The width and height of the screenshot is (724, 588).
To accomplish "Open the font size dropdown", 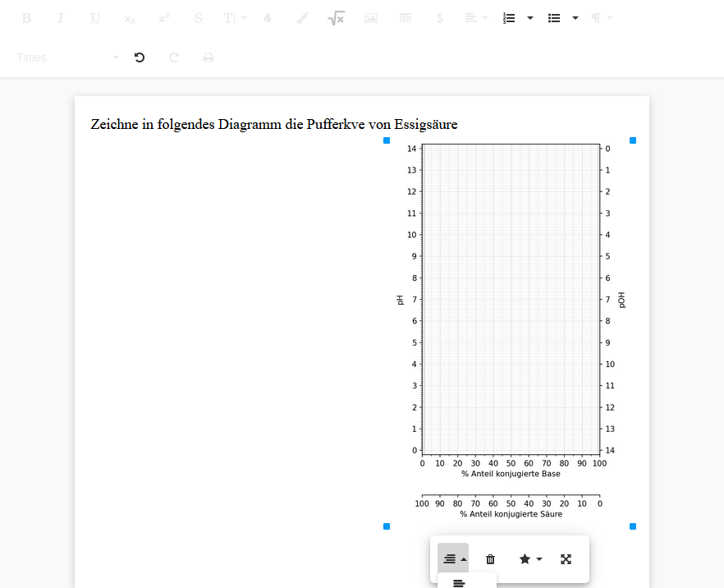I will coord(235,18).
